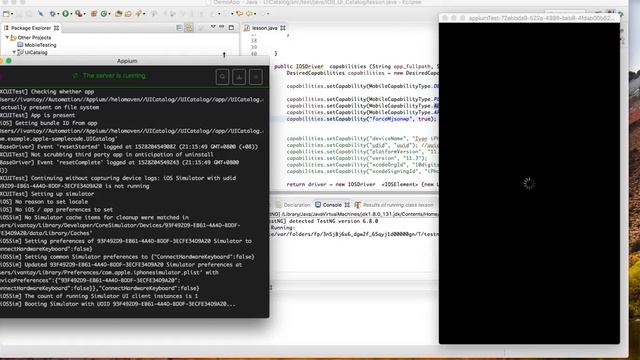Click the Open Type folder icon
The height and width of the screenshot is (360, 640).
(118, 13)
